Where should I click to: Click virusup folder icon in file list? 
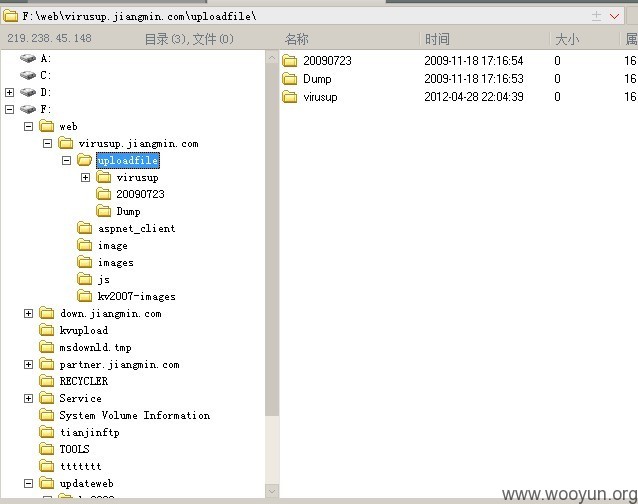(290, 97)
